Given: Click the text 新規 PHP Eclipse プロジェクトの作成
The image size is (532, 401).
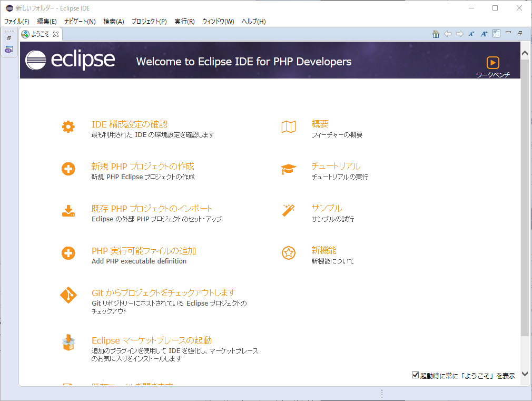Looking at the screenshot, I should 143,177.
